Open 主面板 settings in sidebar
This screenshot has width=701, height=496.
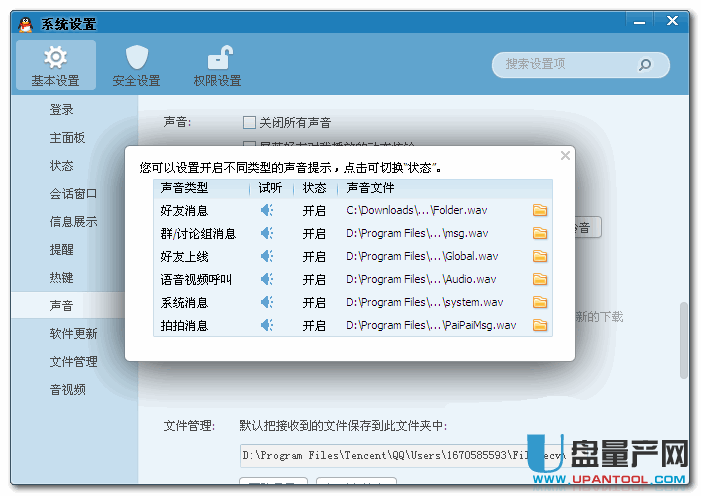[x=67, y=138]
